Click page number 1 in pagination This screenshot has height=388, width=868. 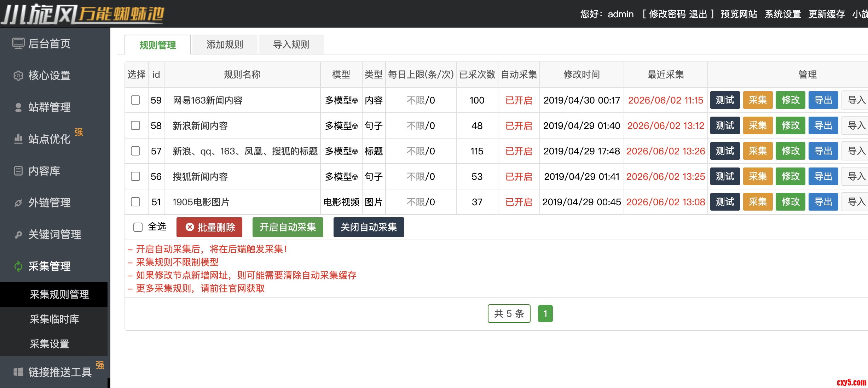point(545,313)
